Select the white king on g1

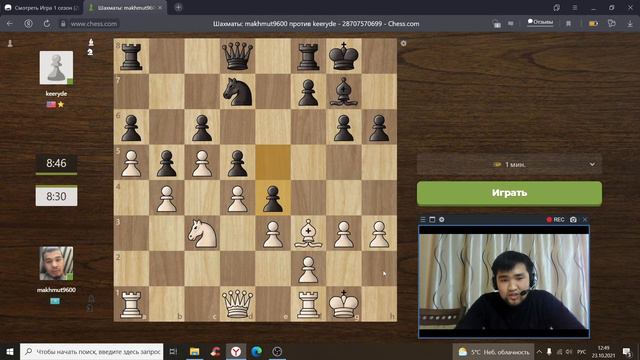click(344, 304)
